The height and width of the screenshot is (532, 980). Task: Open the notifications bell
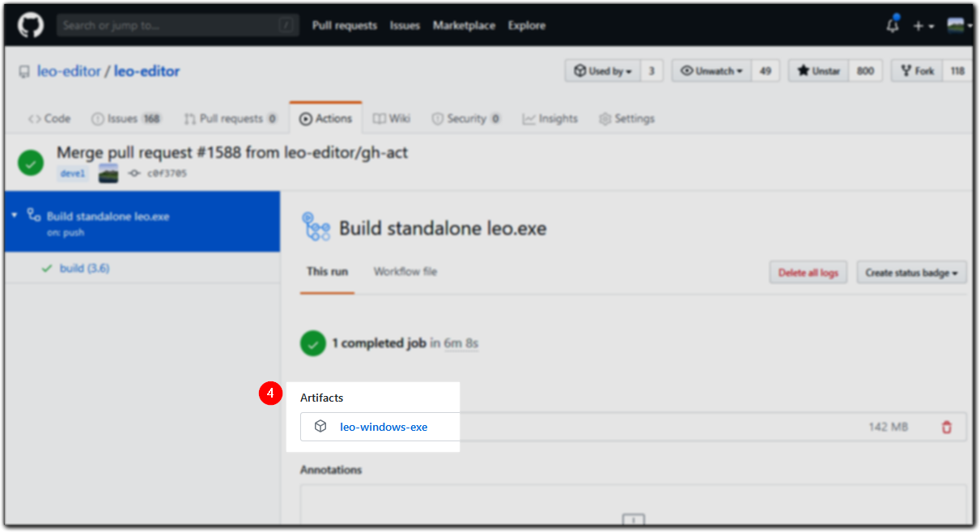(x=893, y=25)
